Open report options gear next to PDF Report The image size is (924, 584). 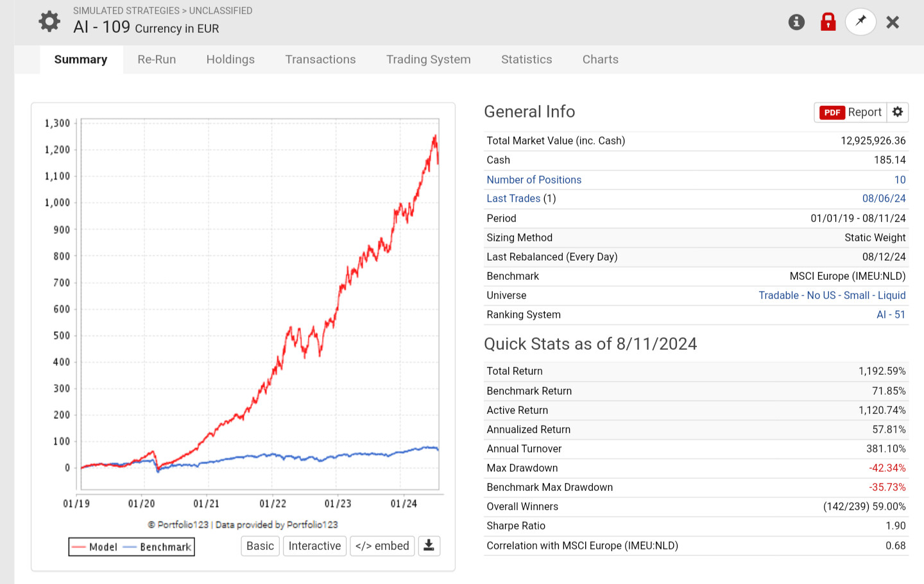point(898,112)
